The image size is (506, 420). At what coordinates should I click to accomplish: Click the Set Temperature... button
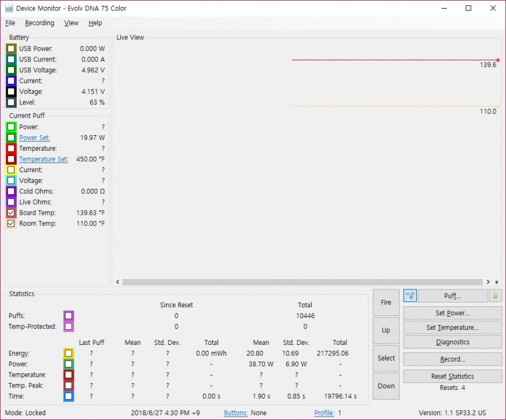click(x=452, y=328)
